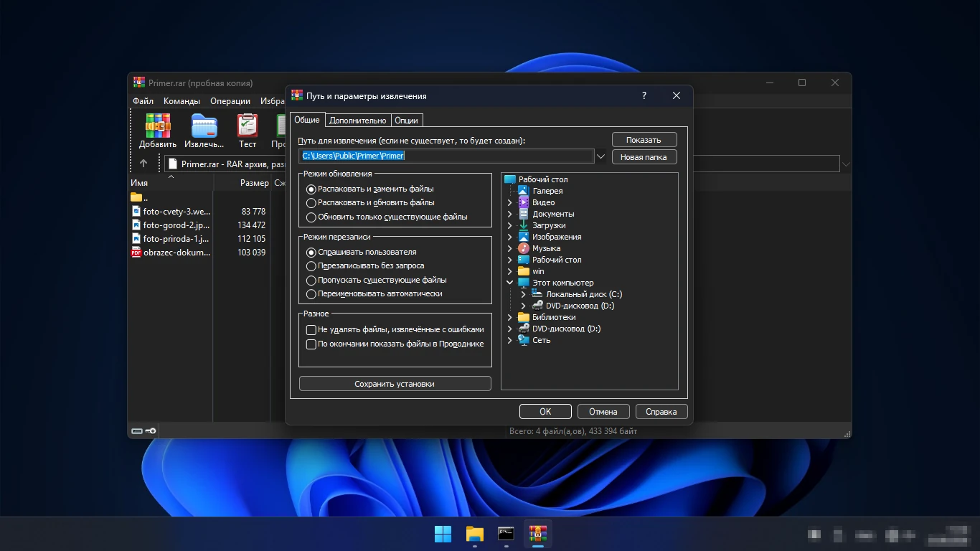Viewport: 980px width, 551px height.
Task: Click the Галерея icon in folder tree
Action: click(523, 191)
